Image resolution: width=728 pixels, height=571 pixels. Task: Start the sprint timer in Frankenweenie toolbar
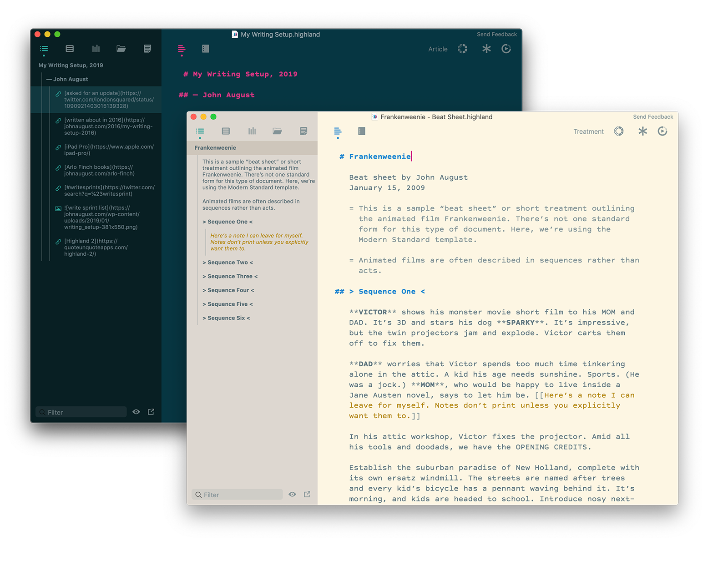pos(662,131)
